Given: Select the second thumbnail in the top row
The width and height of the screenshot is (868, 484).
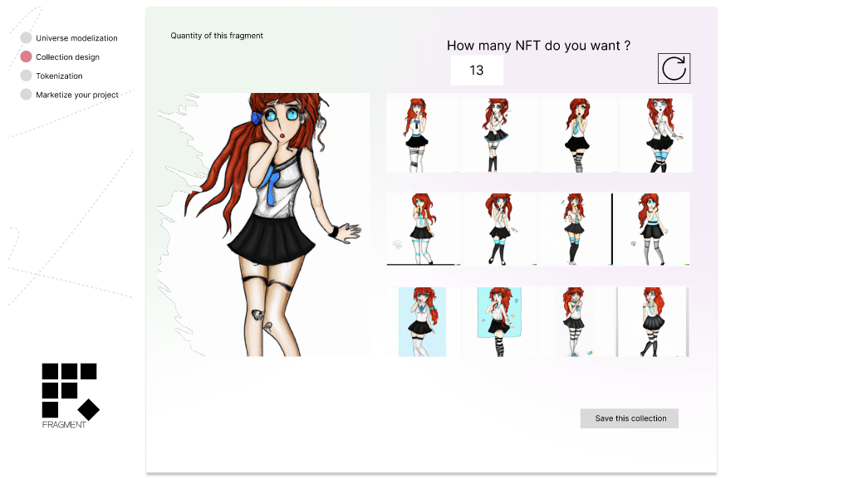Looking at the screenshot, I should (x=498, y=134).
